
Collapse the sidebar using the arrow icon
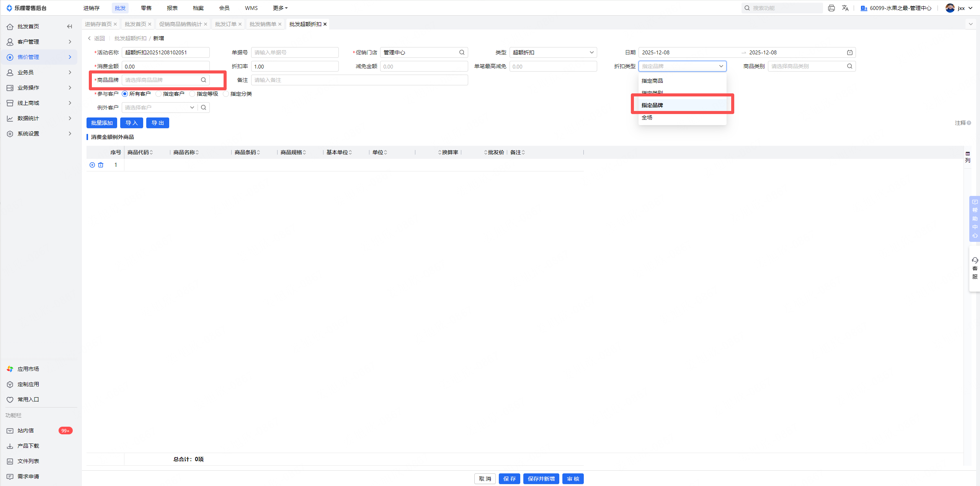69,26
